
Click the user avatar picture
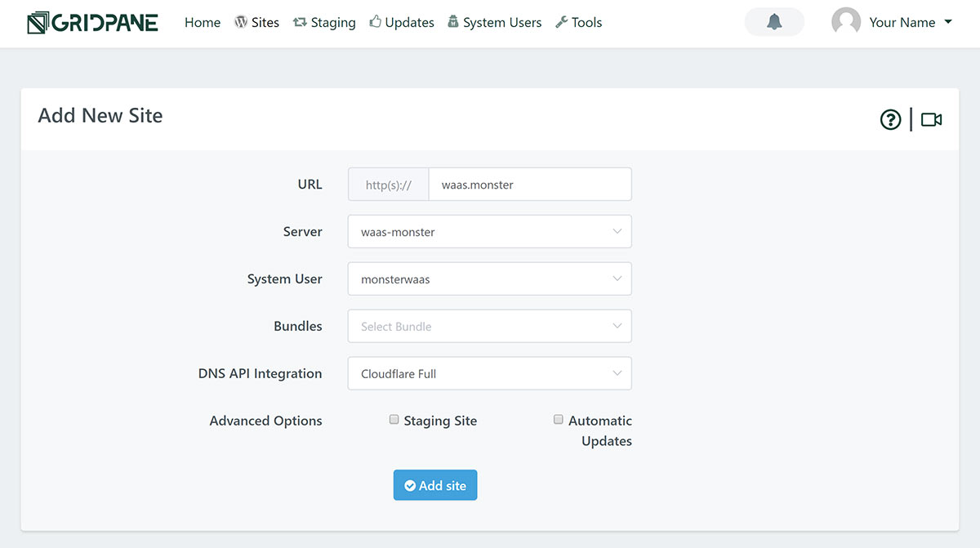(846, 22)
